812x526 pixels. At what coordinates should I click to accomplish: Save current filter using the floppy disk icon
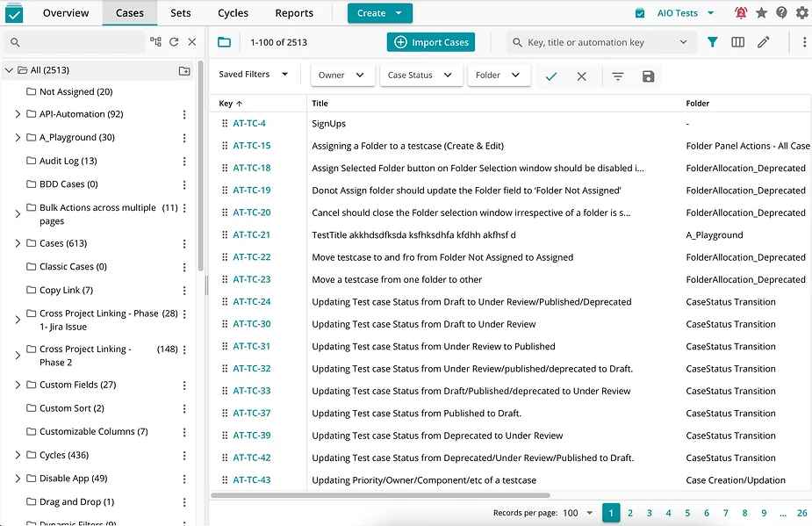(648, 76)
